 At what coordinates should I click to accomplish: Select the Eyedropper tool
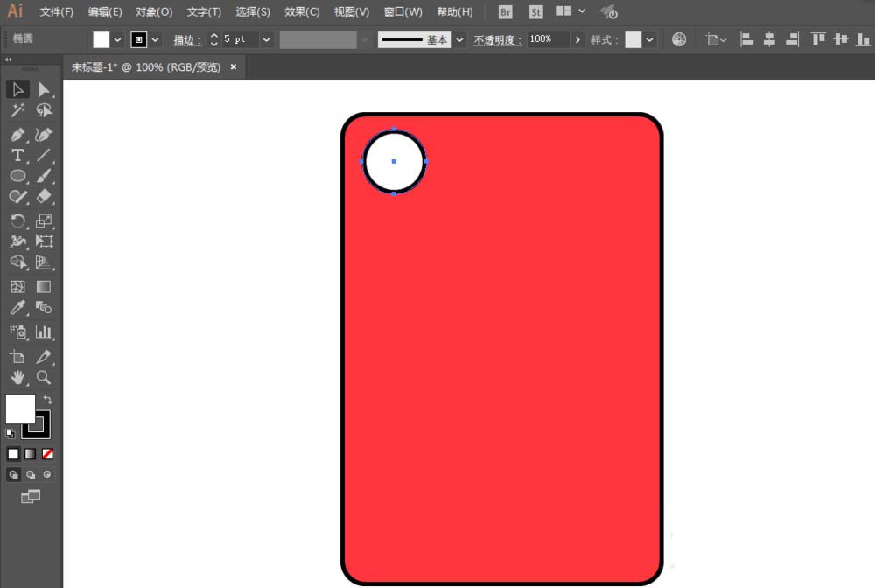(x=17, y=307)
